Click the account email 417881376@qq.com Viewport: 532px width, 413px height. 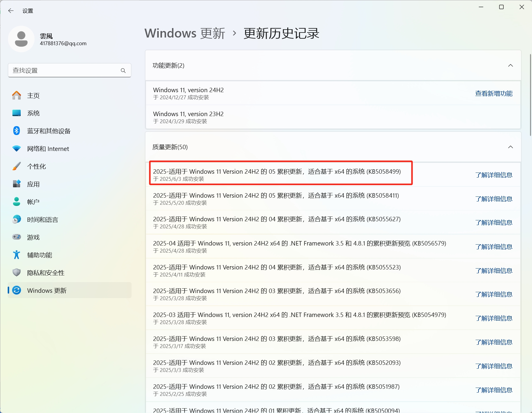click(x=63, y=43)
